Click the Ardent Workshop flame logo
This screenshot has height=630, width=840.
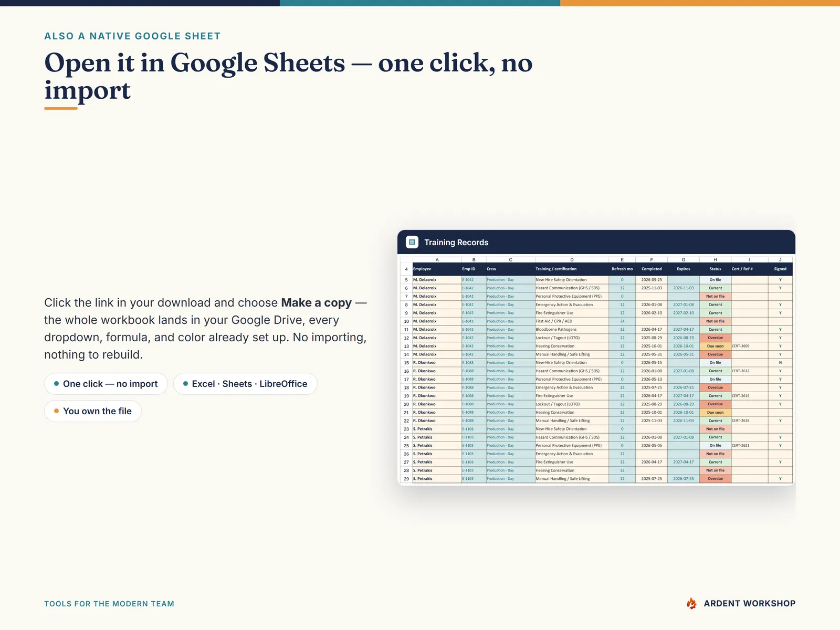pos(691,603)
